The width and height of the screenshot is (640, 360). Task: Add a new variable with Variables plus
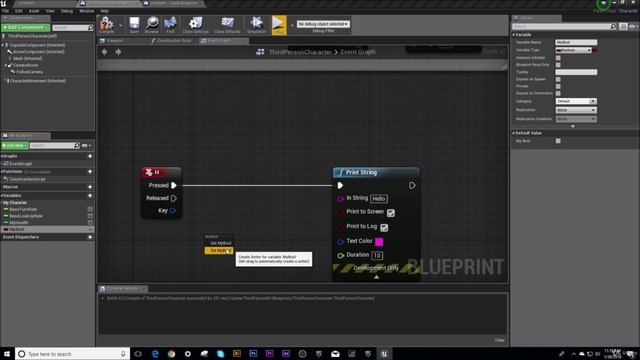pyautogui.click(x=90, y=196)
